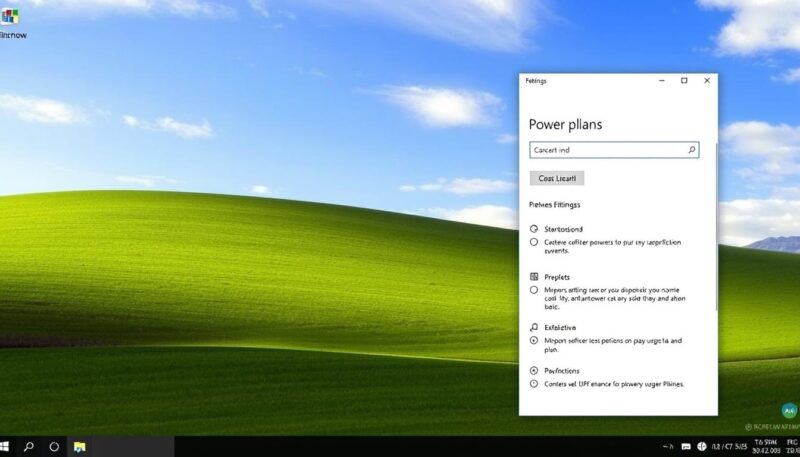This screenshot has width=800, height=457.
Task: Click the settings window vertical scrollbar
Action: click(x=716, y=227)
